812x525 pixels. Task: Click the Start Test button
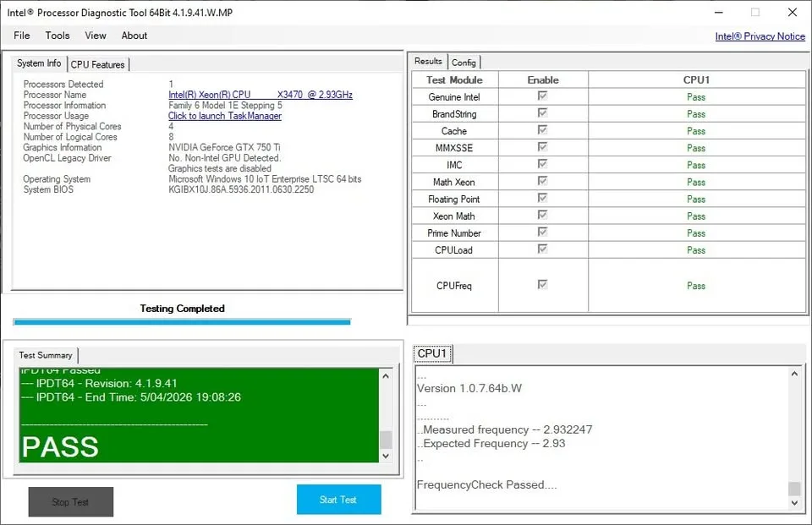tap(338, 500)
